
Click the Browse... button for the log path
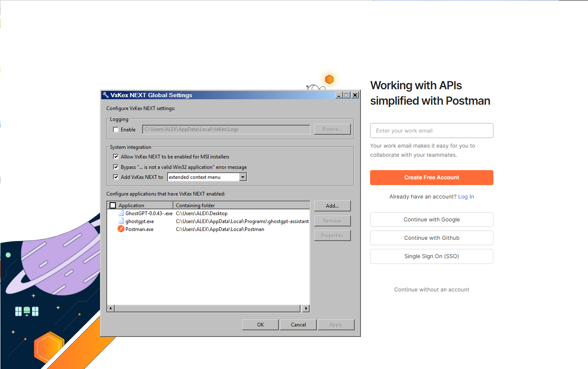[332, 129]
